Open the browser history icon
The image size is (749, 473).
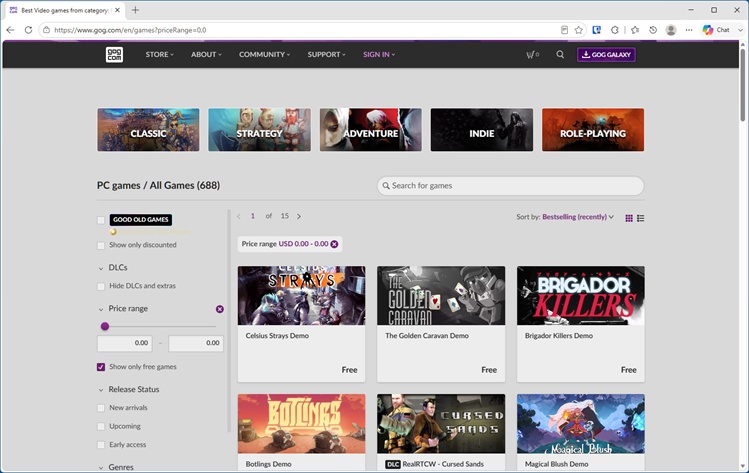point(653,30)
